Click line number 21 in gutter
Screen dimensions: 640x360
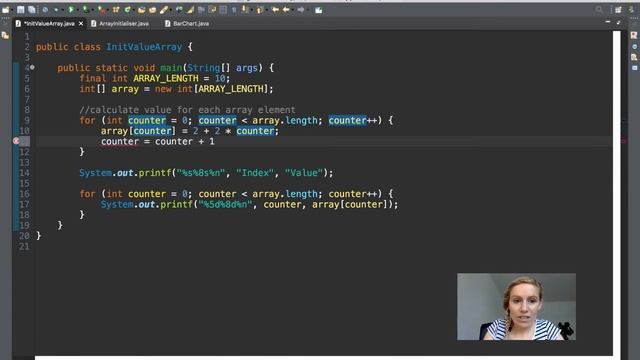click(x=24, y=246)
